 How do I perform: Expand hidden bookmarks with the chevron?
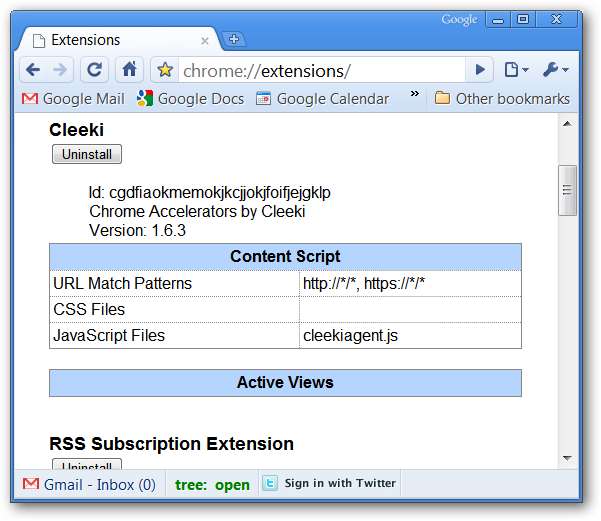415,96
